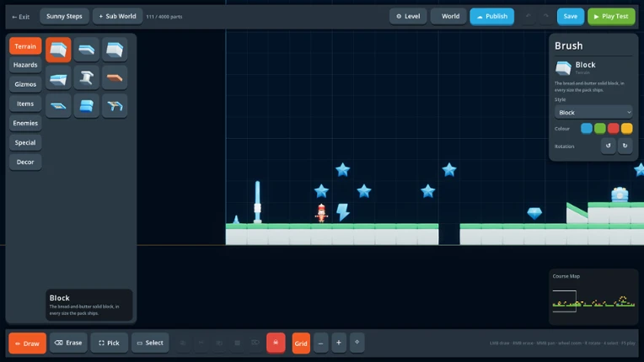Switch to Select tool mode
The width and height of the screenshot is (644, 362).
150,343
